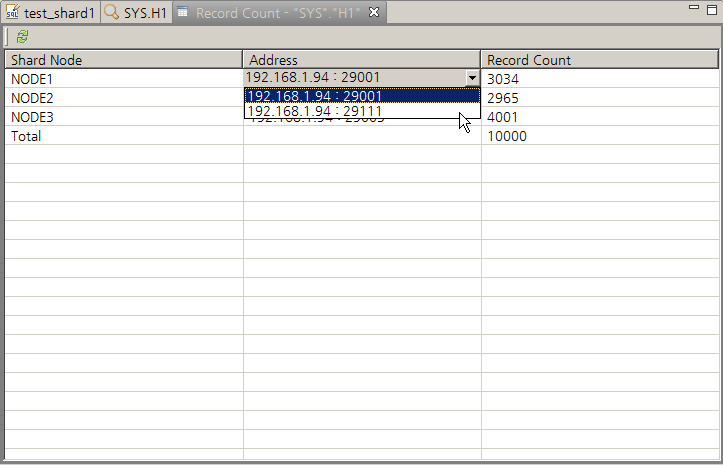This screenshot has height=465, width=723.
Task: Maximize the editor panel
Action: click(x=712, y=8)
